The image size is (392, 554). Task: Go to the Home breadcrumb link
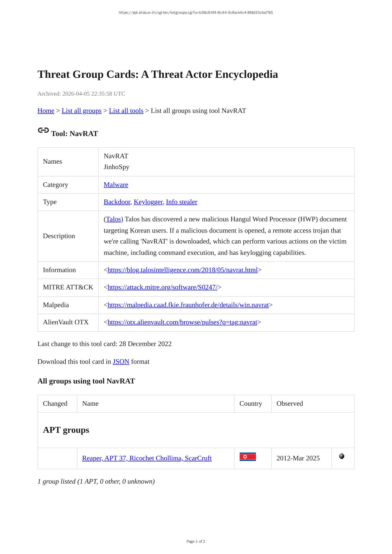pyautogui.click(x=46, y=111)
